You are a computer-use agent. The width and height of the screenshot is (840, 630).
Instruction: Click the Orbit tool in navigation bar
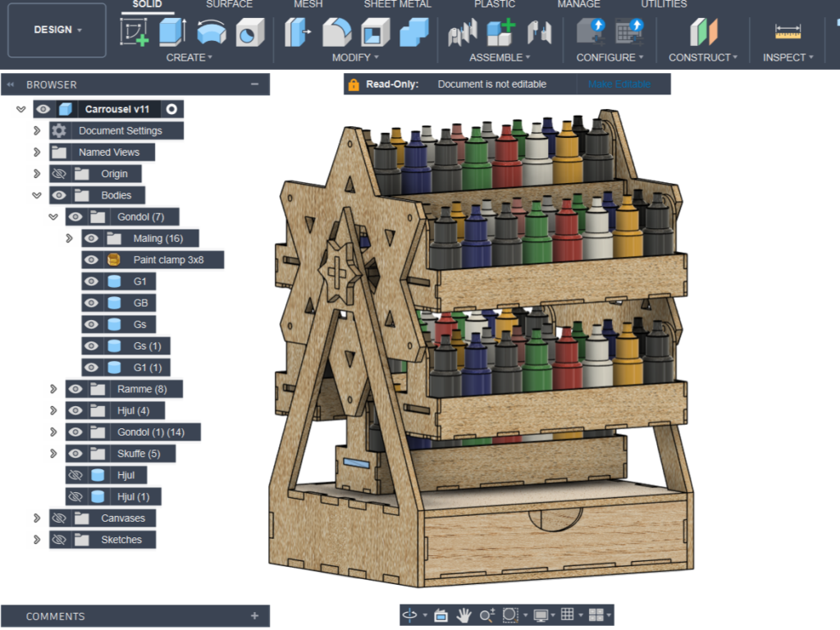point(409,614)
